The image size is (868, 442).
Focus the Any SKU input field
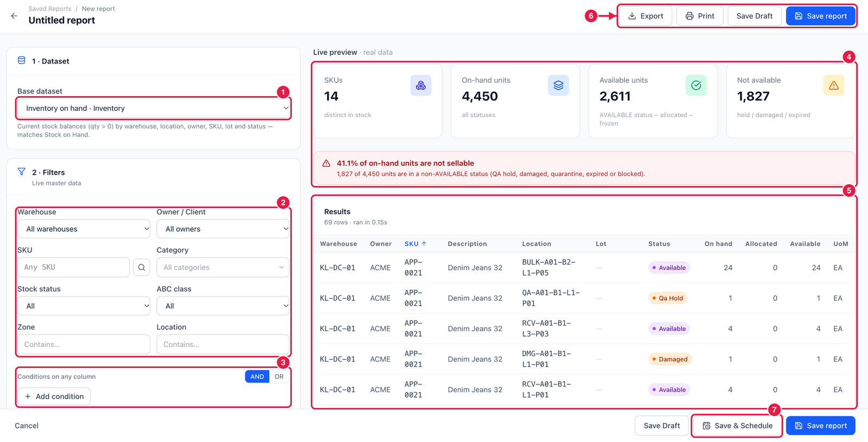pyautogui.click(x=74, y=267)
